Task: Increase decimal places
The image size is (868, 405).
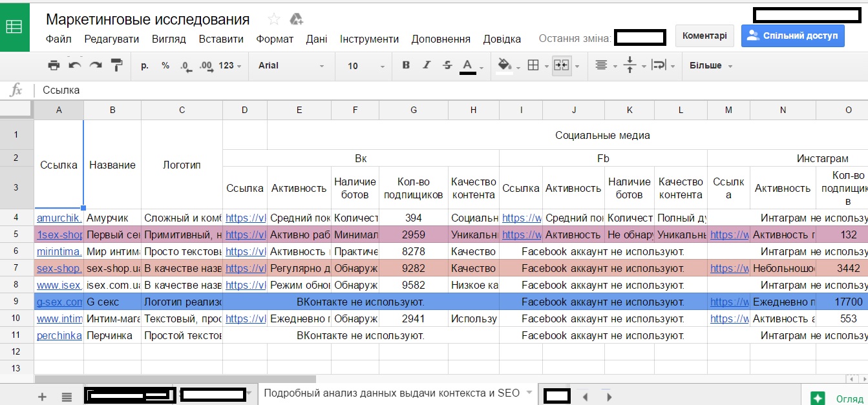Action: pos(206,66)
